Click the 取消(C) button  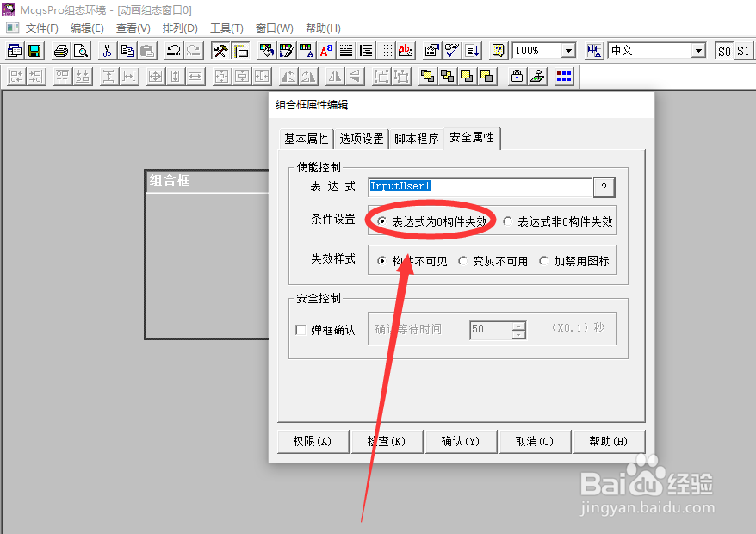pos(535,441)
